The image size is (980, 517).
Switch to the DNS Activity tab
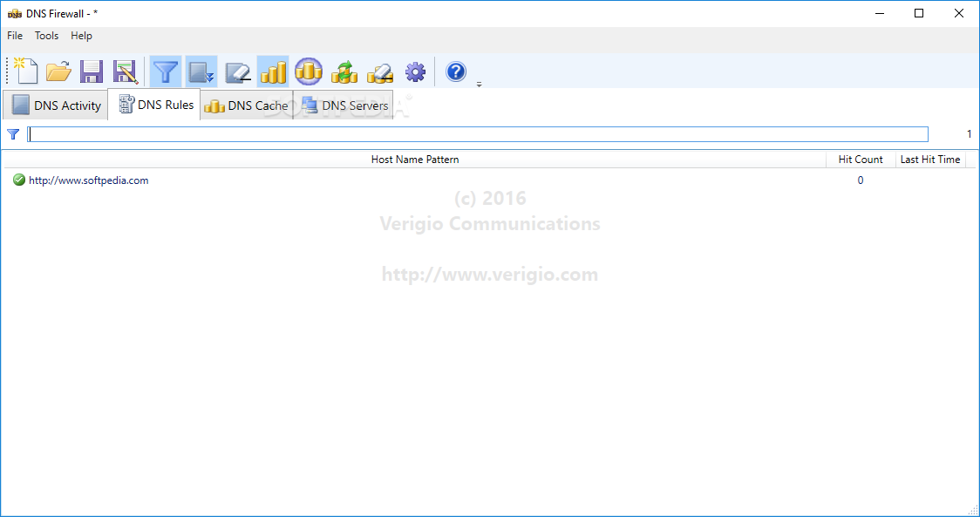(56, 105)
